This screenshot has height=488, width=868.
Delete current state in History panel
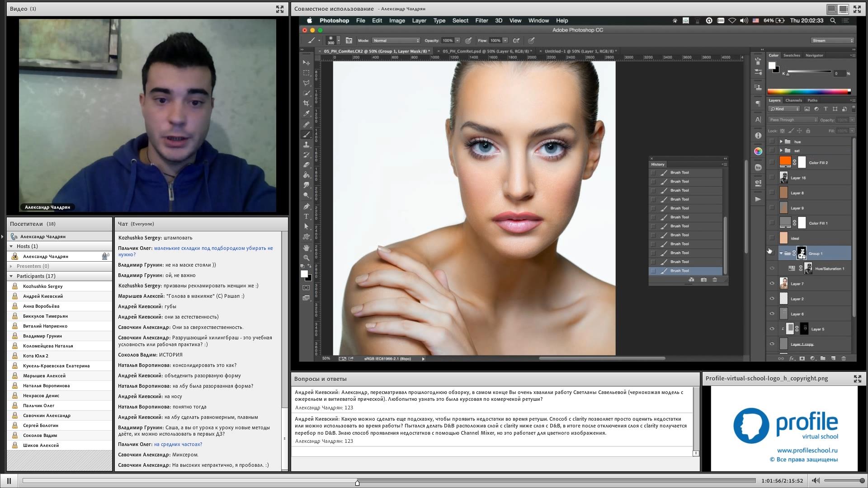pyautogui.click(x=715, y=280)
